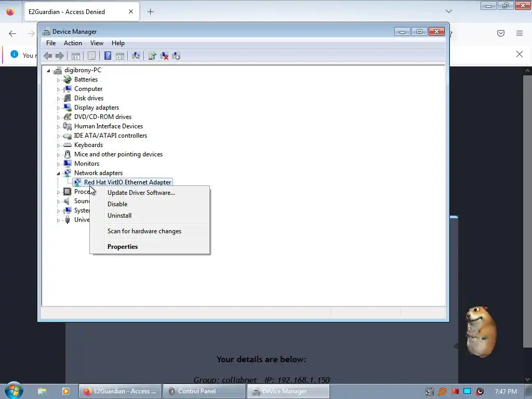Launch Windows Media Player from the taskbar
The image size is (532, 399).
(x=66, y=391)
